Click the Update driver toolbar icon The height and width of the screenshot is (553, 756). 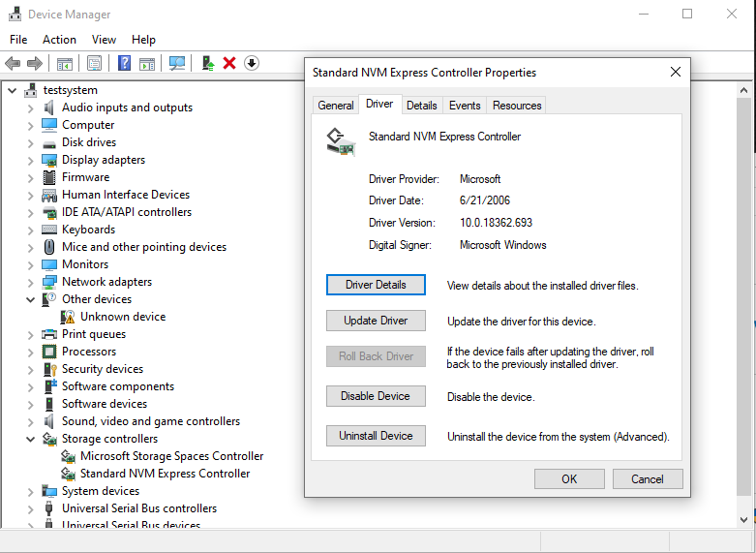point(208,63)
